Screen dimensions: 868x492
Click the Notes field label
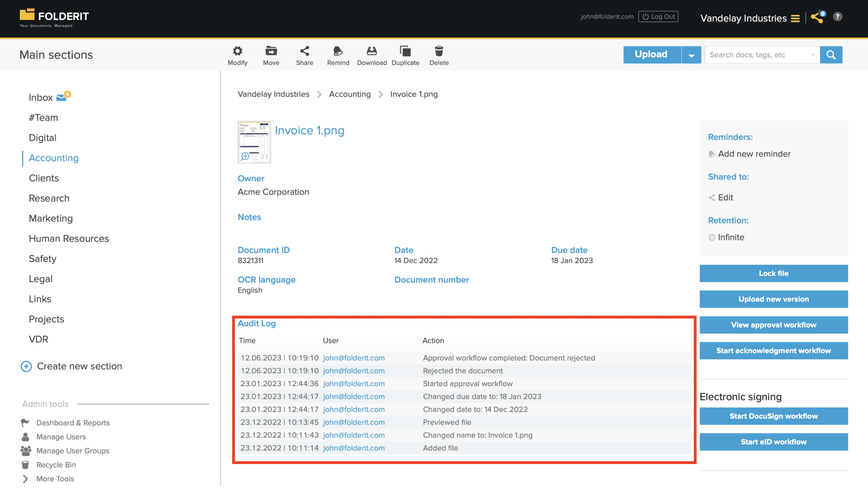click(x=249, y=217)
